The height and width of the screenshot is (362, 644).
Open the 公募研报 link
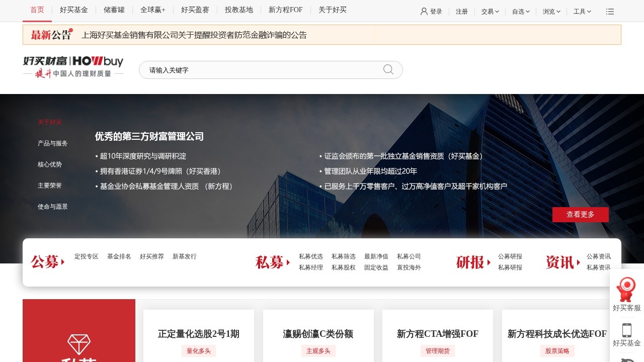click(x=510, y=256)
